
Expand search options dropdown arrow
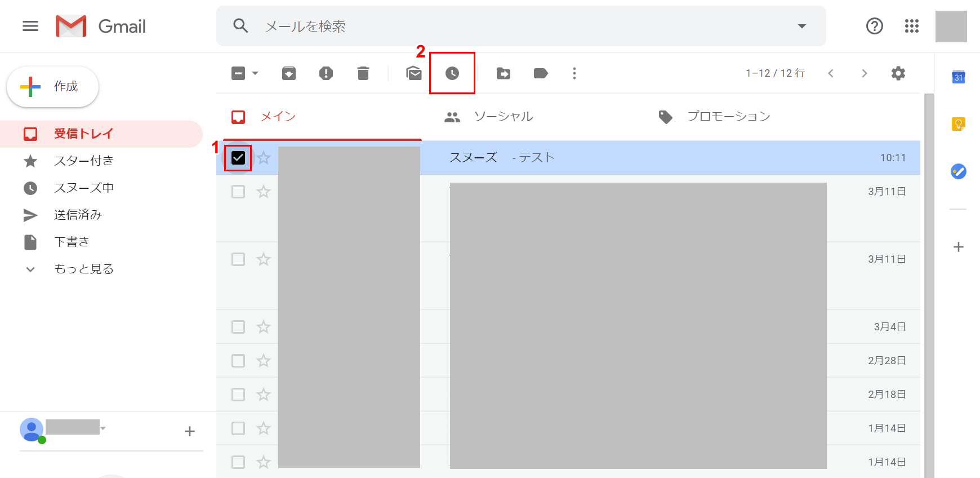tap(801, 26)
